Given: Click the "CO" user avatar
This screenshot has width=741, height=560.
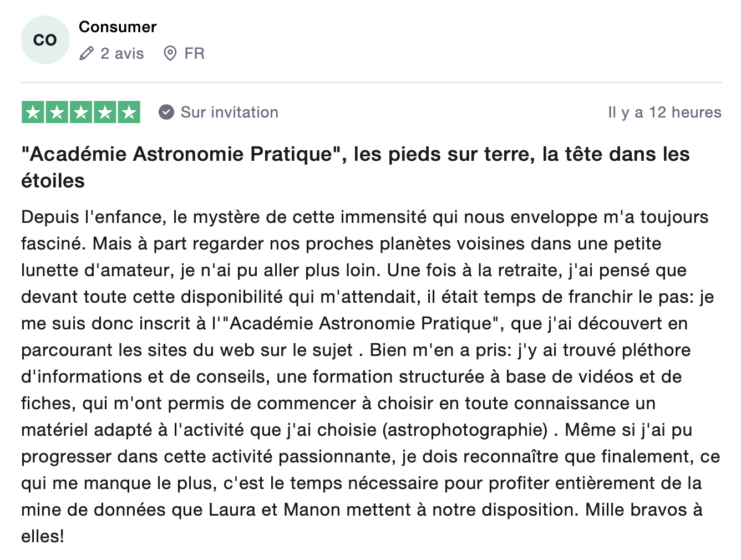Looking at the screenshot, I should pyautogui.click(x=45, y=40).
